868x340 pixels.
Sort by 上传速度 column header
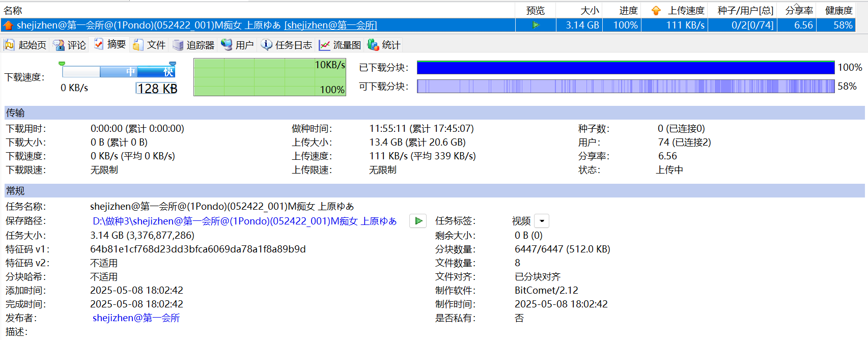click(675, 10)
